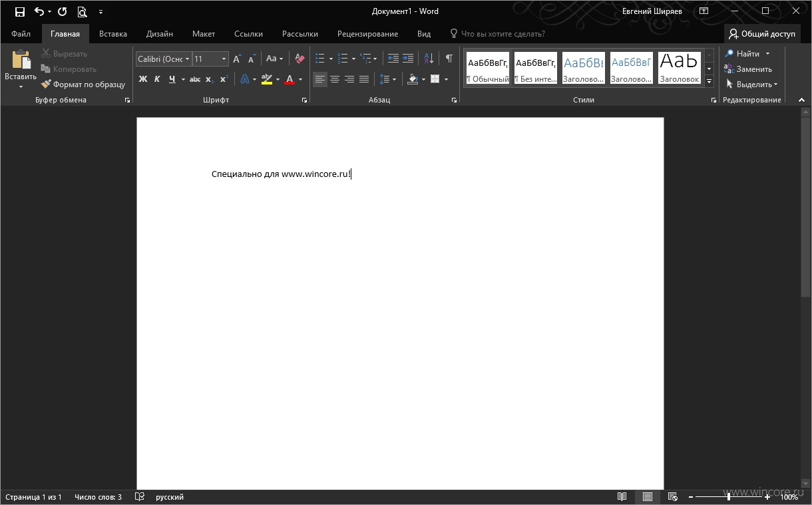This screenshot has width=812, height=505.
Task: Apply the Без интервала style
Action: click(x=536, y=68)
